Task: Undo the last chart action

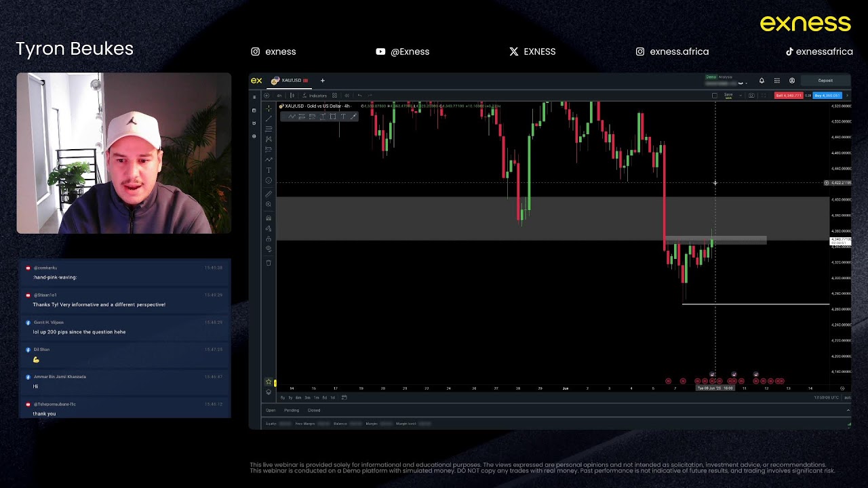Action: point(359,96)
